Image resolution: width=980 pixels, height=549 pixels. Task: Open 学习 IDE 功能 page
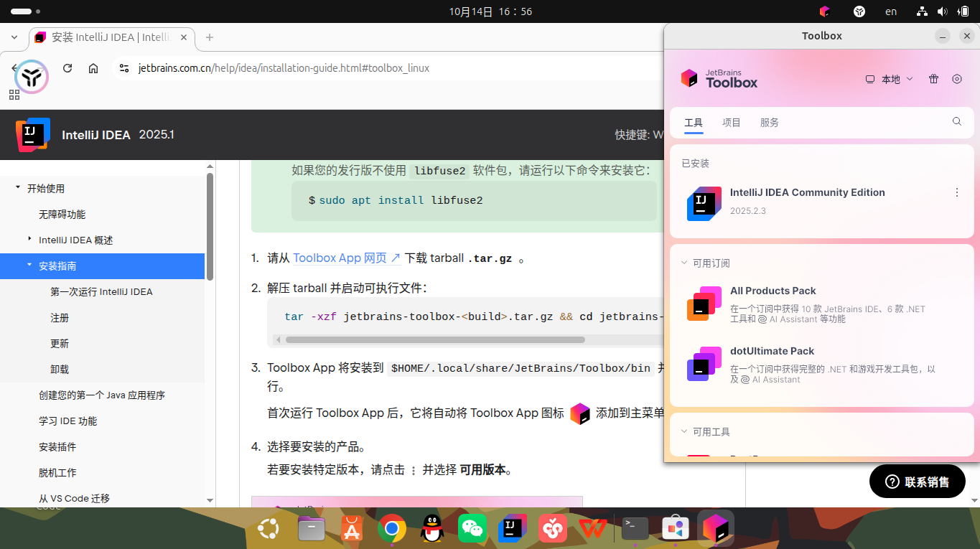[x=68, y=421]
